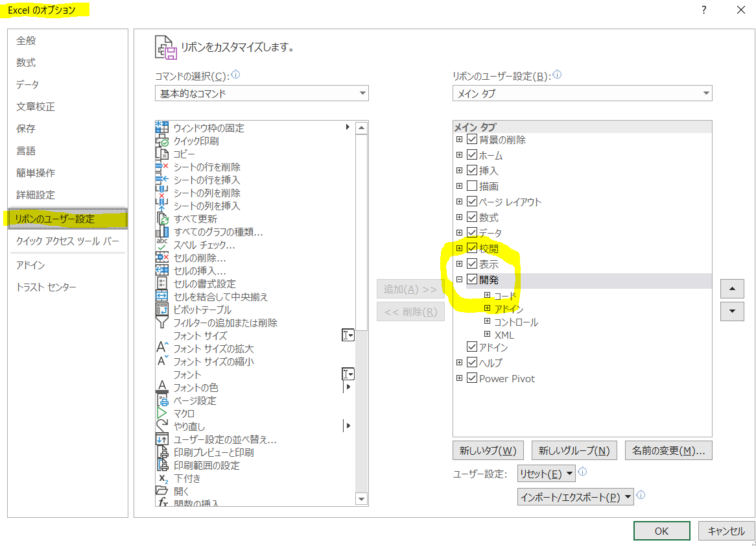Select the 詳細設定 options category
Image resolution: width=756 pixels, height=547 pixels.
click(x=67, y=195)
